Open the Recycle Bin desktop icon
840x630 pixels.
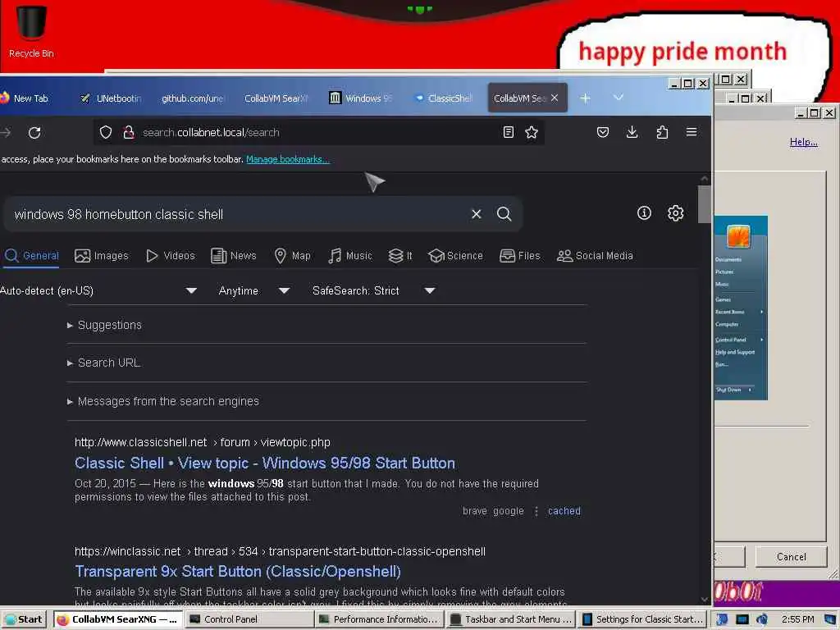coord(31,31)
